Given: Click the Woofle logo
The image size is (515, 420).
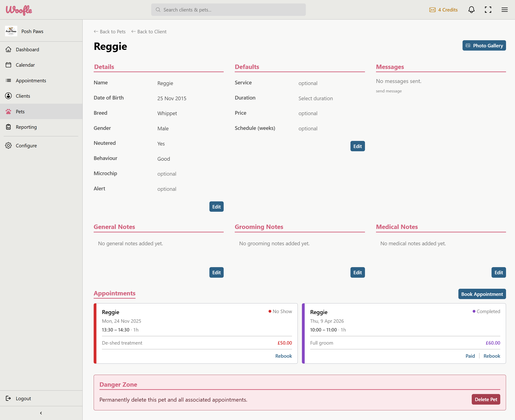Looking at the screenshot, I should (19, 10).
